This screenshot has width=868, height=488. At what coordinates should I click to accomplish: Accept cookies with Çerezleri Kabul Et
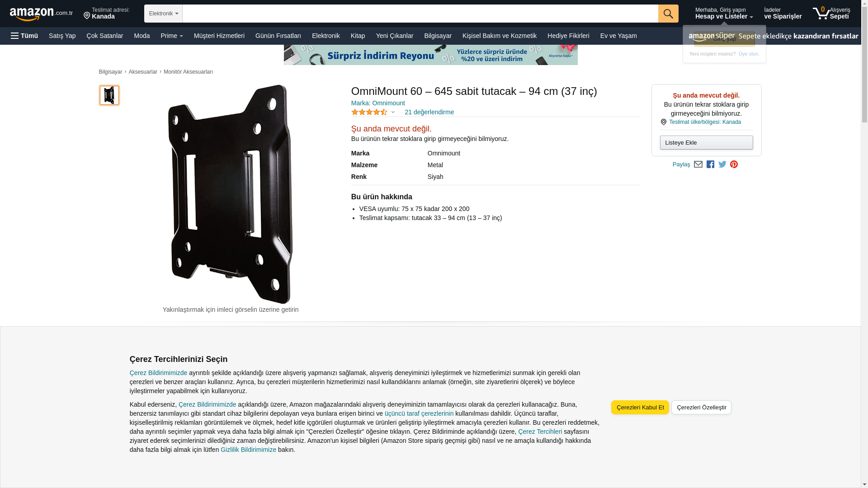640,407
